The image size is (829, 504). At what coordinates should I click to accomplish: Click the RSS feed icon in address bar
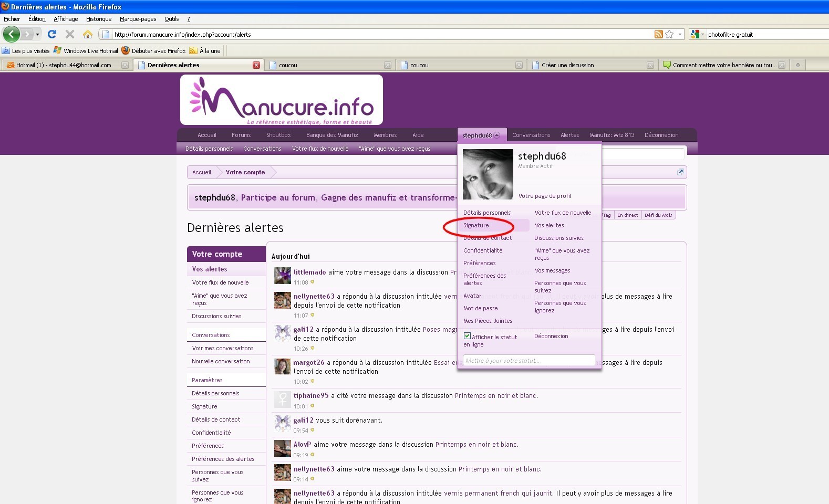[x=658, y=34]
